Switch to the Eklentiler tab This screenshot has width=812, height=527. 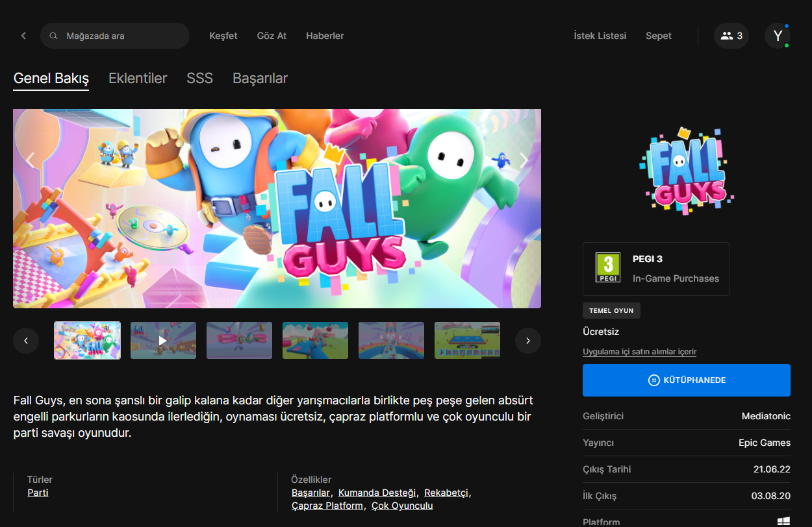[x=138, y=79]
